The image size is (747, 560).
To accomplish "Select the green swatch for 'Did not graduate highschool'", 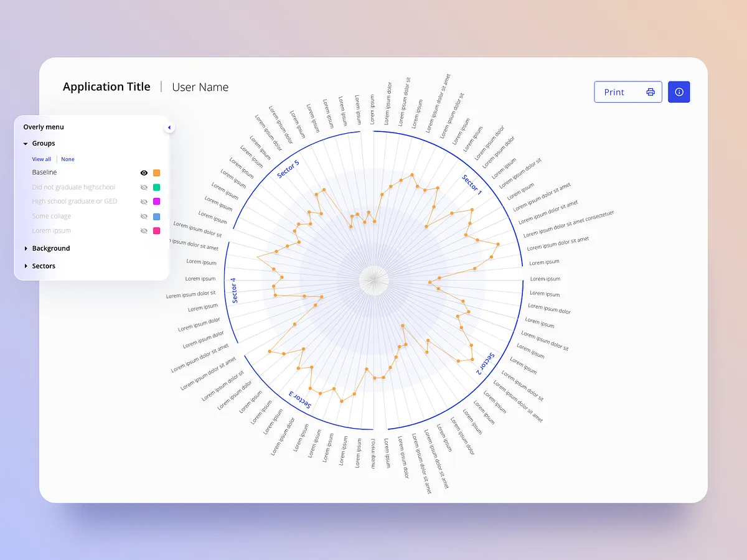I will point(157,187).
